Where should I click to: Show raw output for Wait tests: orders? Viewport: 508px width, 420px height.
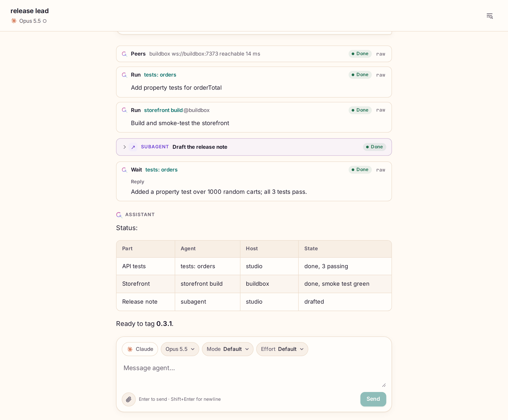pos(381,170)
